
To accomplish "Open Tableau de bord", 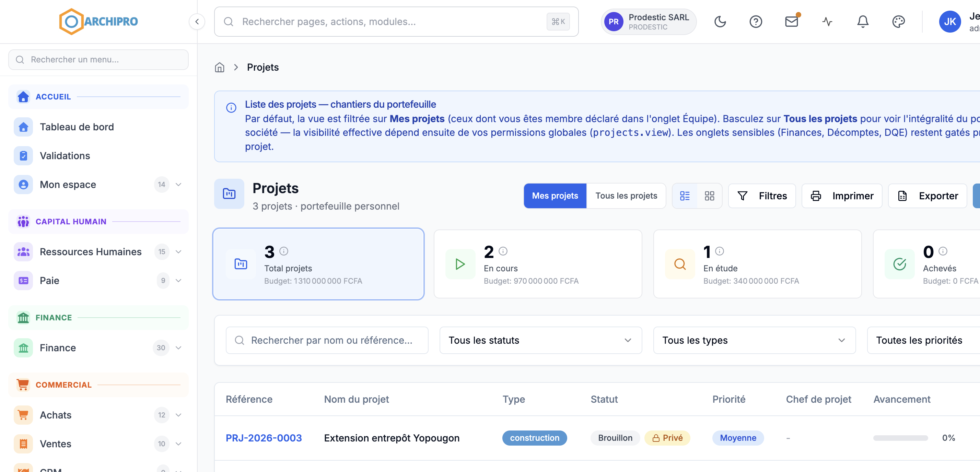I will [98, 127].
